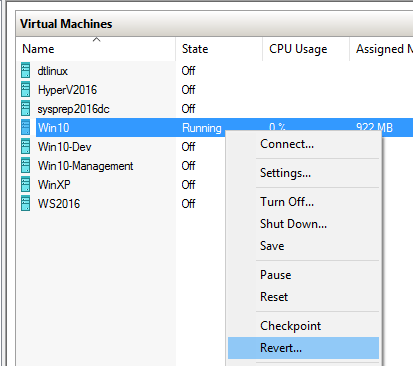Choose Shut Down... menu entry
This screenshot has height=366, width=413.
point(303,224)
